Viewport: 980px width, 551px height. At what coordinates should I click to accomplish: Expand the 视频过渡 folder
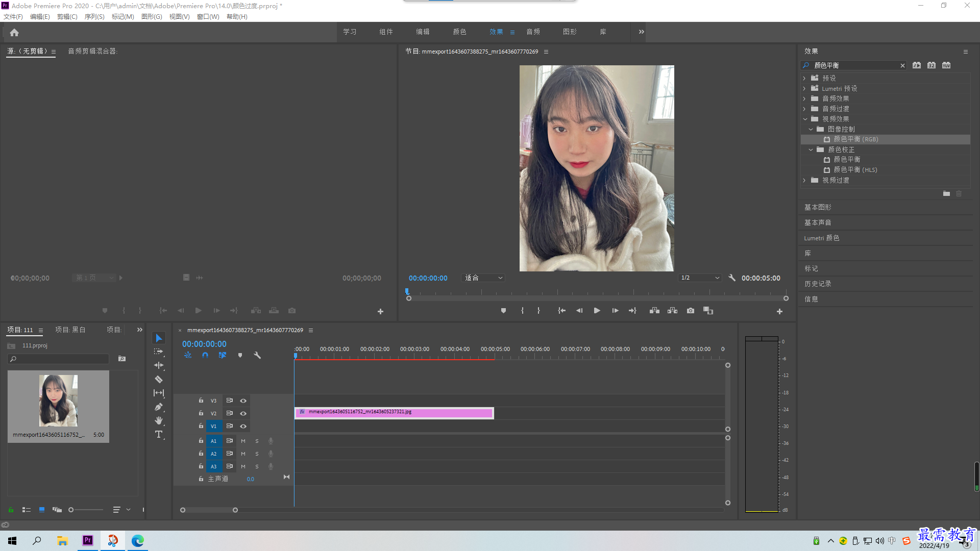pyautogui.click(x=804, y=180)
